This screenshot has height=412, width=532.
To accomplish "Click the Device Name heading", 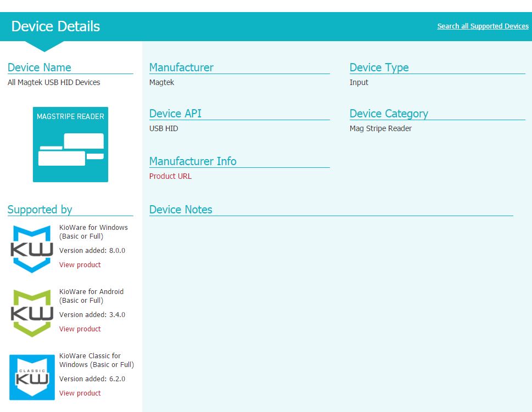I will 40,67.
